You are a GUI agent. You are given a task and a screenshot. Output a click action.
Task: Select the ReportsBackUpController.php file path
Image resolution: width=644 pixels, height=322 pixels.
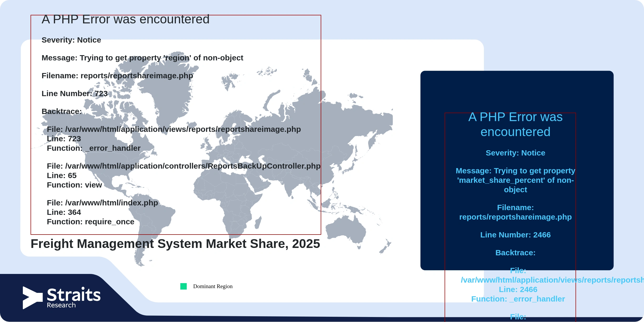[x=184, y=166]
